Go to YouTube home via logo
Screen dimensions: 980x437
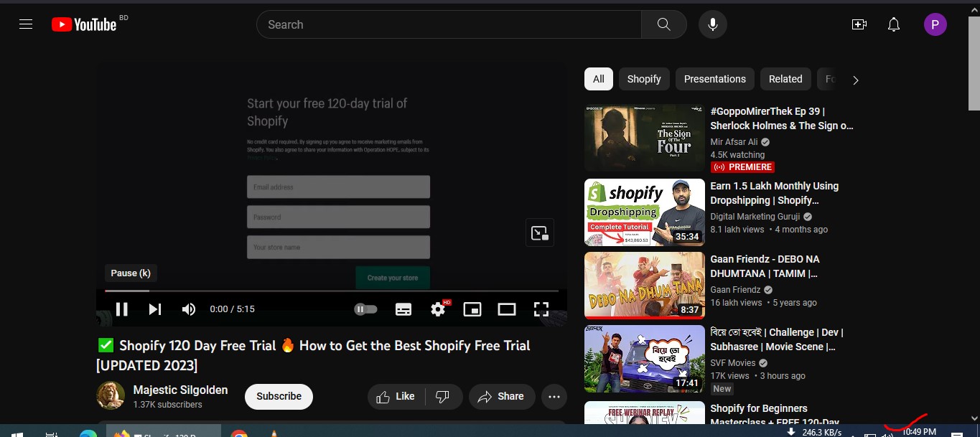point(84,24)
